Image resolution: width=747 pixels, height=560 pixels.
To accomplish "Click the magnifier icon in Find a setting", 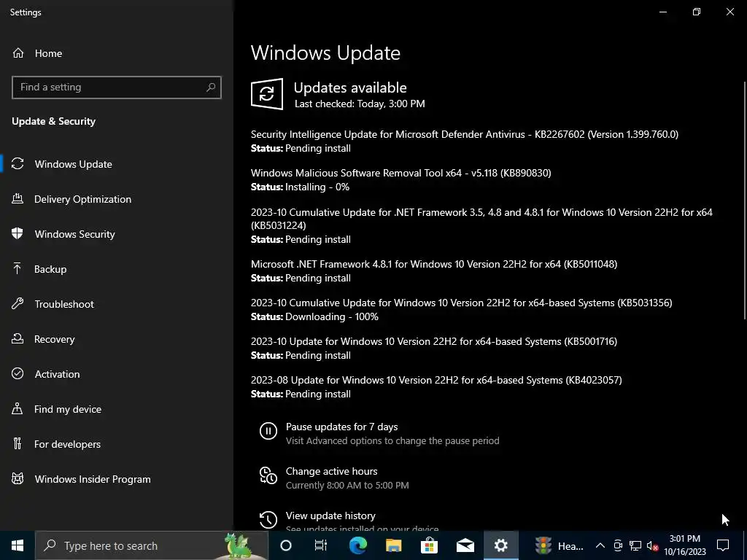I will (x=211, y=87).
